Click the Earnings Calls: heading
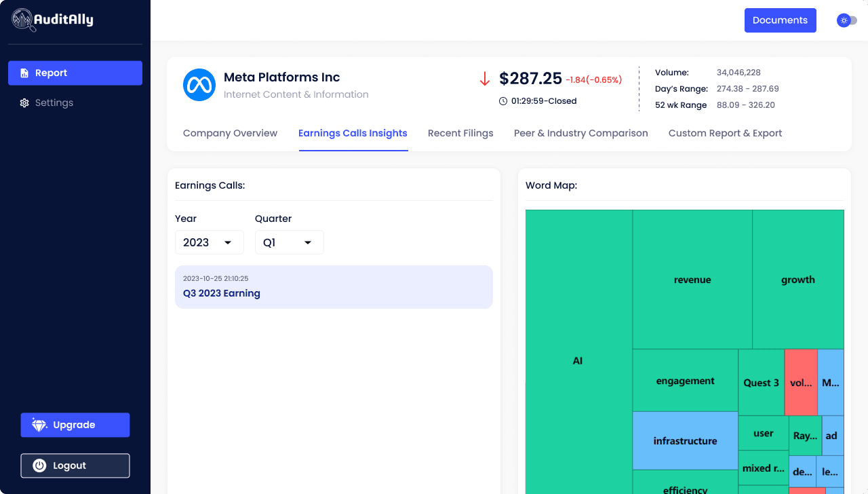The width and height of the screenshot is (868, 494). (x=210, y=185)
